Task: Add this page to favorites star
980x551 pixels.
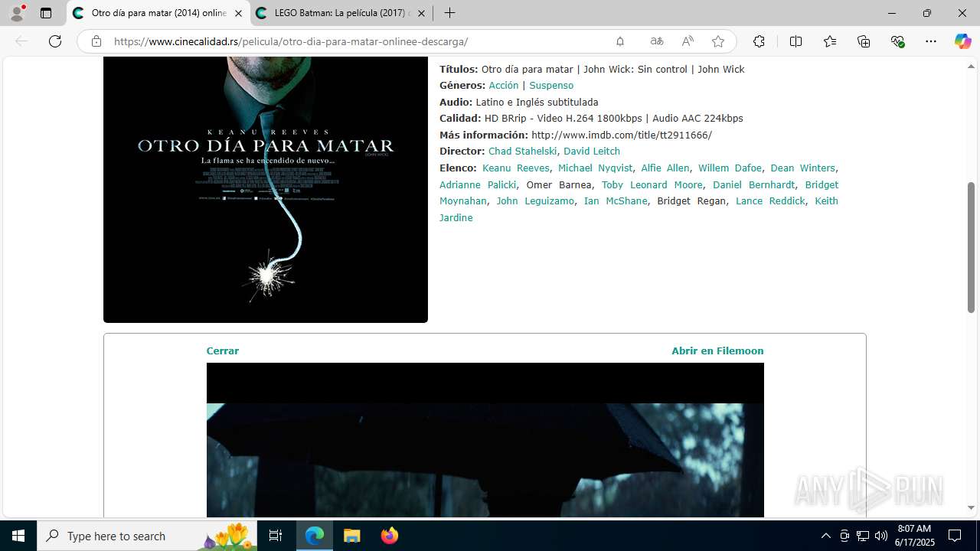Action: click(x=717, y=41)
